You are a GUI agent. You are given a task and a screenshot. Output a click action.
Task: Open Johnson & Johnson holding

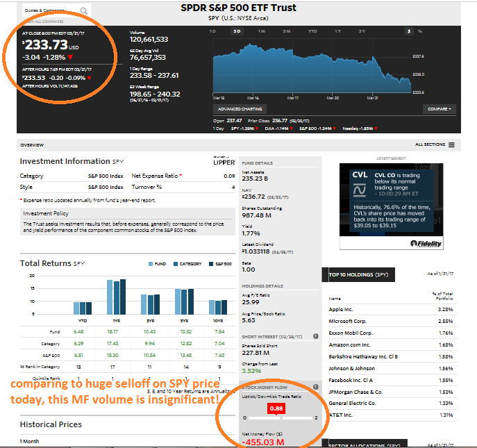pos(351,368)
